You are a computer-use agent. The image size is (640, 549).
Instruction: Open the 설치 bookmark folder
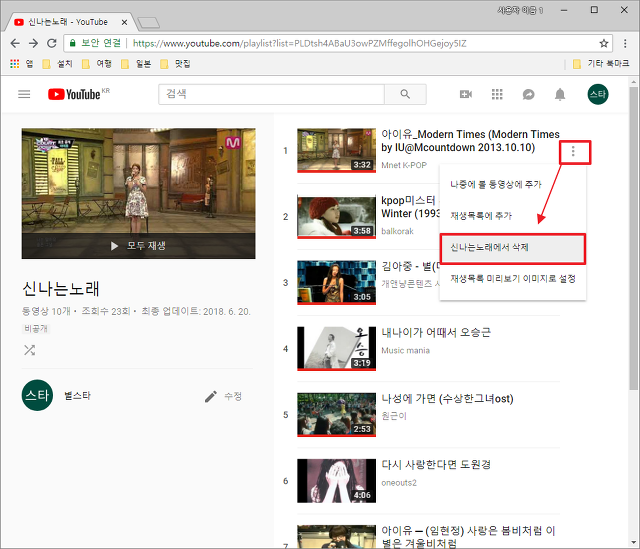click(x=58, y=64)
